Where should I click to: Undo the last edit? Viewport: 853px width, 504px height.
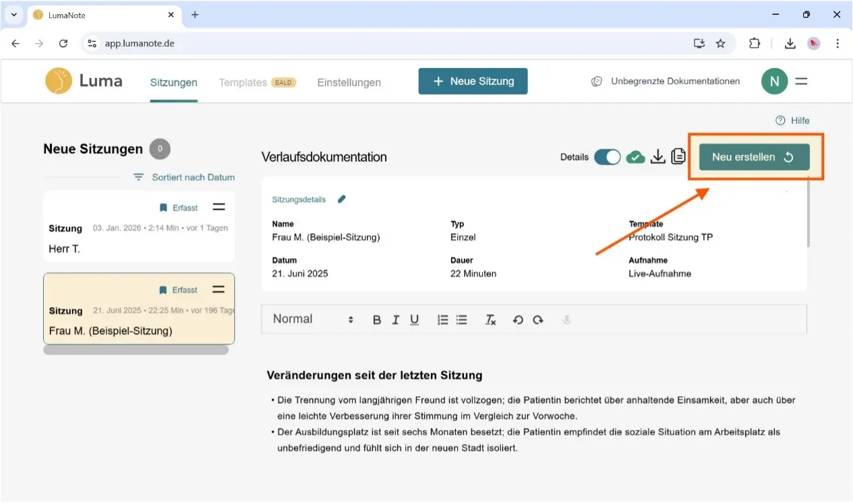[x=518, y=320]
